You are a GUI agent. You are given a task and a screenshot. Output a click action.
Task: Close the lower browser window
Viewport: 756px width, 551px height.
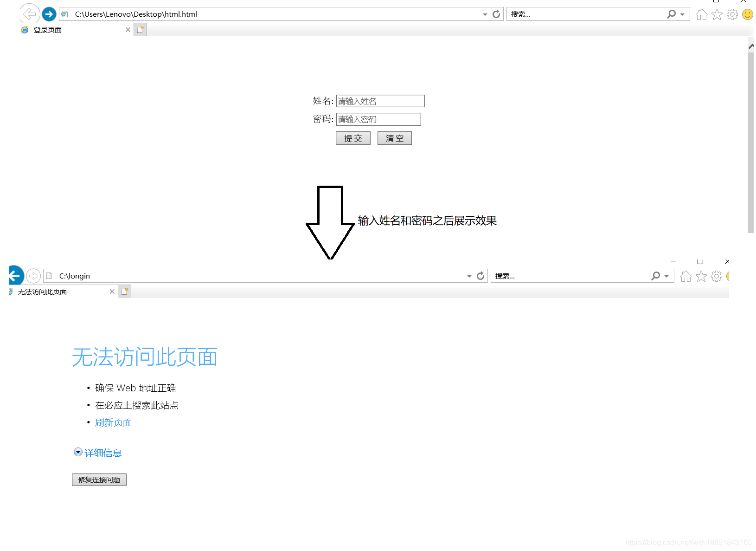(727, 261)
